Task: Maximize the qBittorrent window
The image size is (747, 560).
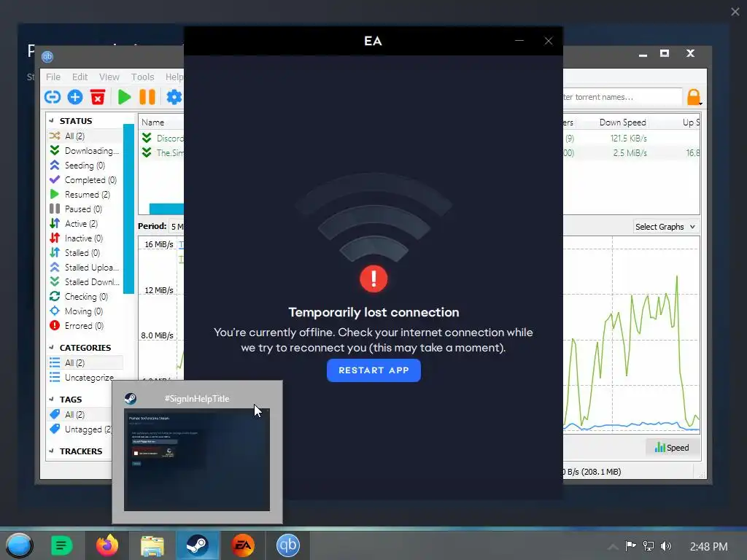Action: pyautogui.click(x=665, y=53)
